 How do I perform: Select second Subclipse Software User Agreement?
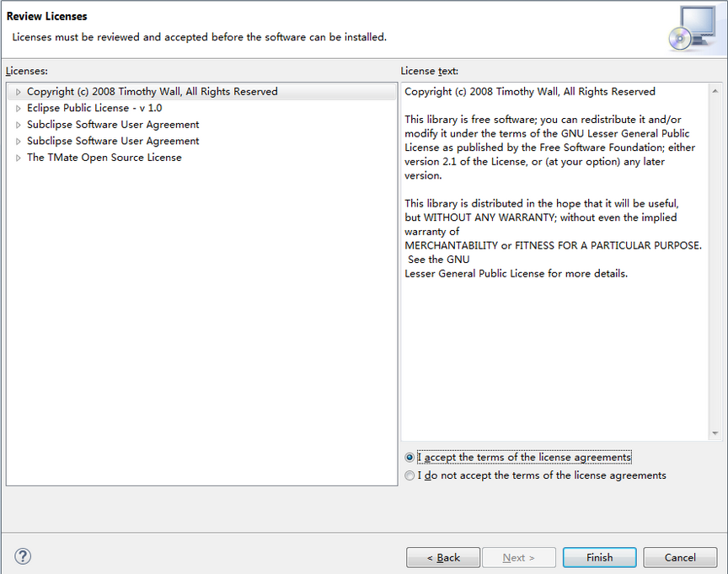click(x=113, y=141)
